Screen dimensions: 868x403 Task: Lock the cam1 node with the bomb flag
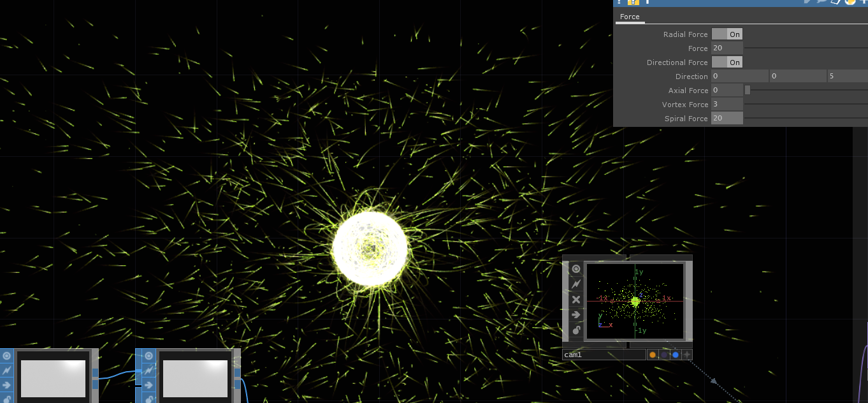575,330
